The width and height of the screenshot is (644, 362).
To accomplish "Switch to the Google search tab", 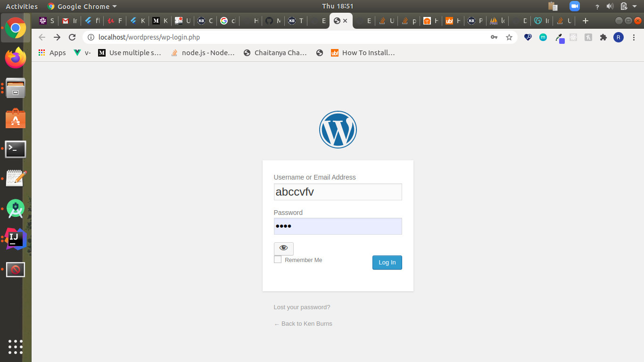I will [x=228, y=21].
